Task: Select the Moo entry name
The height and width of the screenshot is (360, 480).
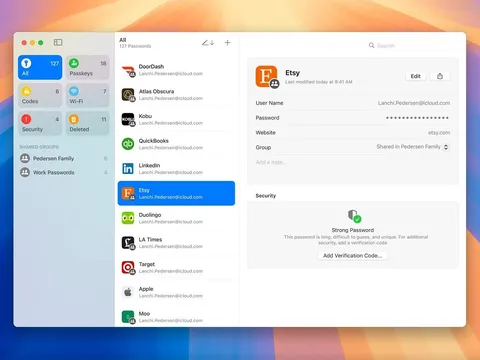Action: (x=144, y=313)
